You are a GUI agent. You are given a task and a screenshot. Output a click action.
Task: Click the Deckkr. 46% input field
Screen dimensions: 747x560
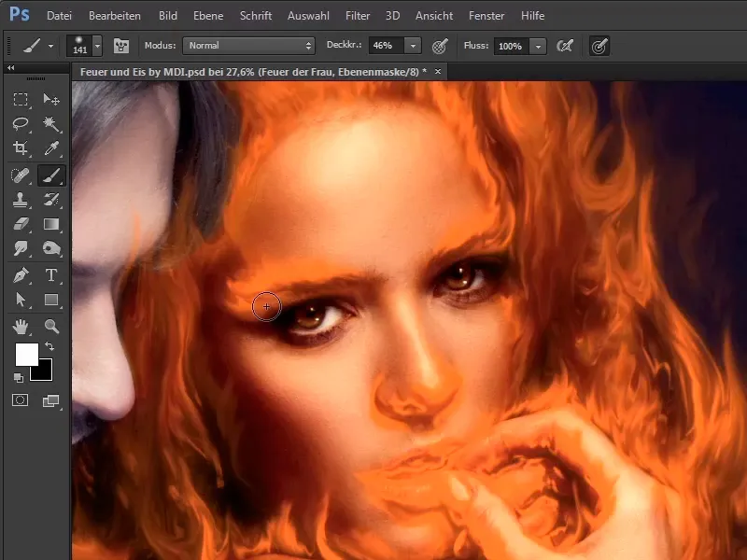coord(387,46)
